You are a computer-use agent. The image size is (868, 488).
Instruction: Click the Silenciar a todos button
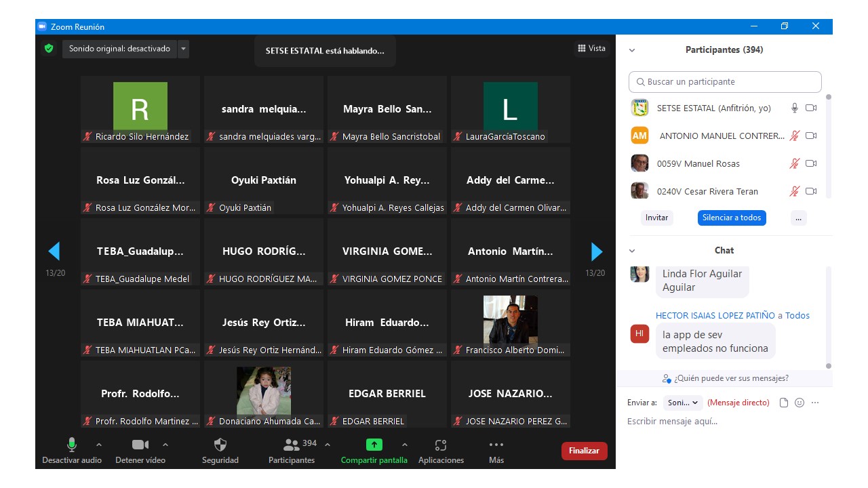point(732,218)
